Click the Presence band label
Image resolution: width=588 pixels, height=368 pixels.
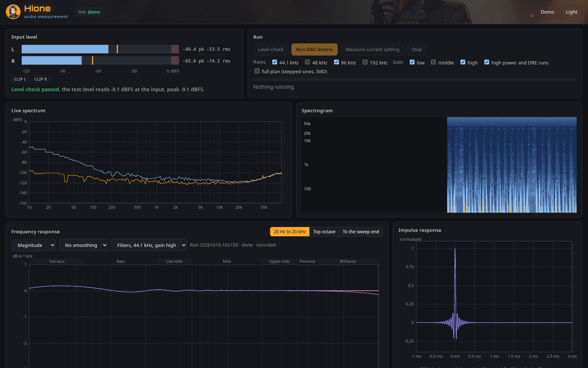coord(307,261)
